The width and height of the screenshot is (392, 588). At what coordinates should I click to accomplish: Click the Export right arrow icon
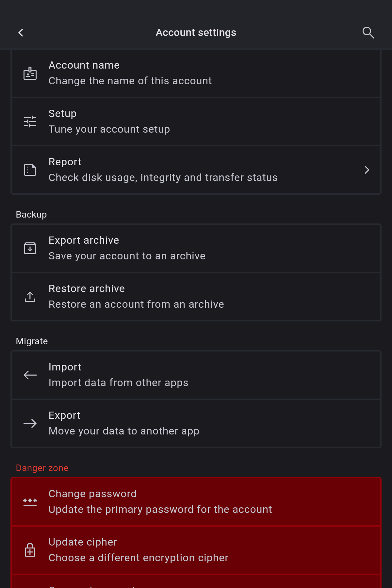tap(30, 423)
